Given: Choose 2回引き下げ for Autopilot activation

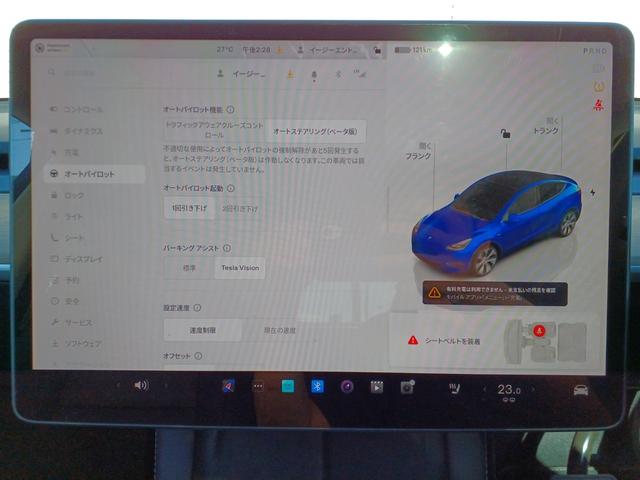Looking at the screenshot, I should (x=240, y=209).
